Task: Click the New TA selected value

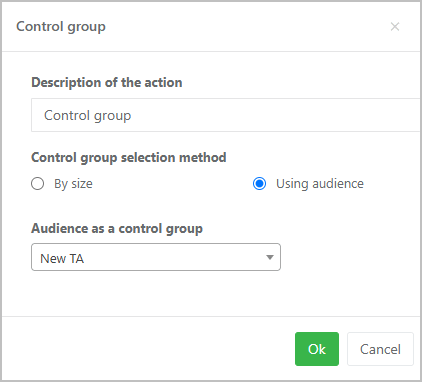Action: pos(62,258)
